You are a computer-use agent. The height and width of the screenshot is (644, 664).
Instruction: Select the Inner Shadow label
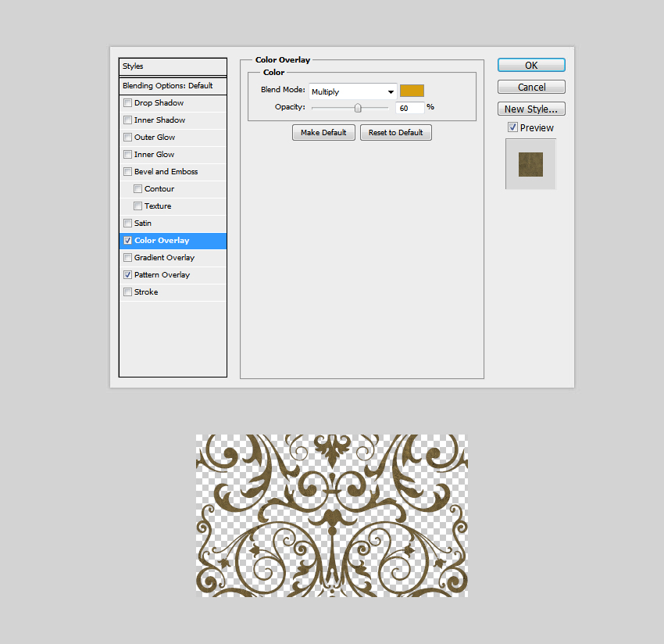pos(159,120)
